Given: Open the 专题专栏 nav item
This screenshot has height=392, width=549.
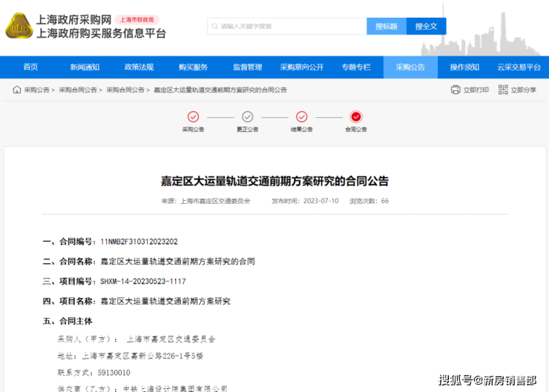Looking at the screenshot, I should [356, 67].
